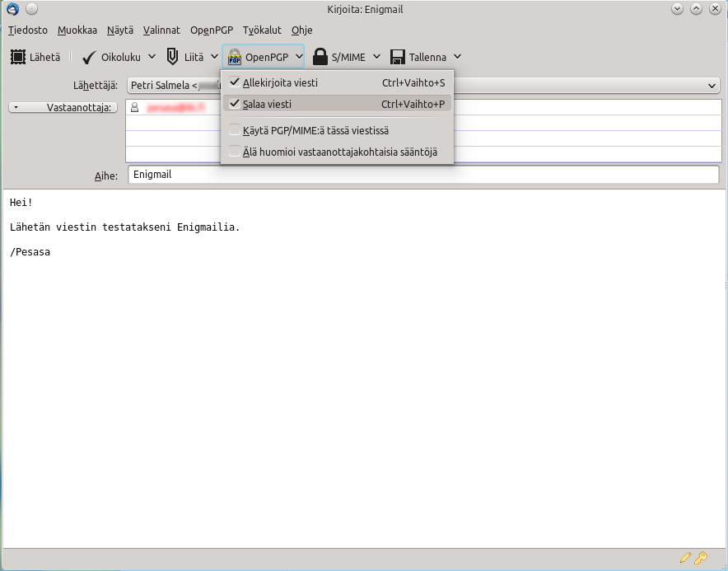
Task: Click the Lähetä send icon
Action: point(18,57)
